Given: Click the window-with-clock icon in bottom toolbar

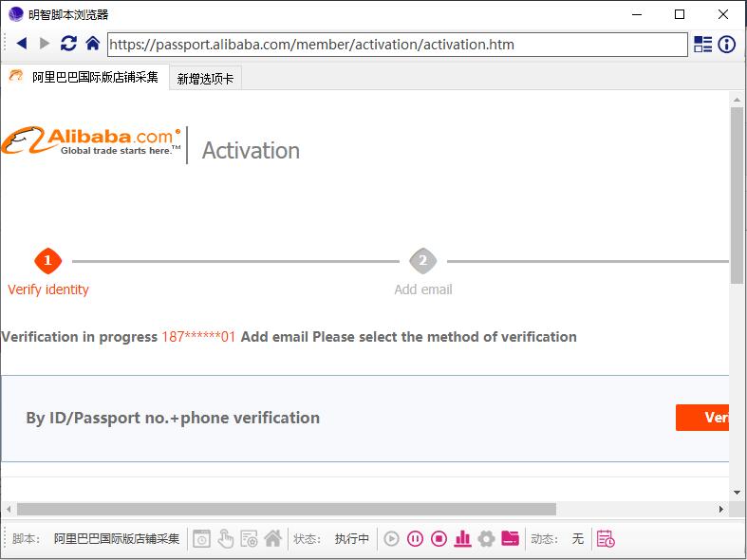Looking at the screenshot, I should 201,539.
